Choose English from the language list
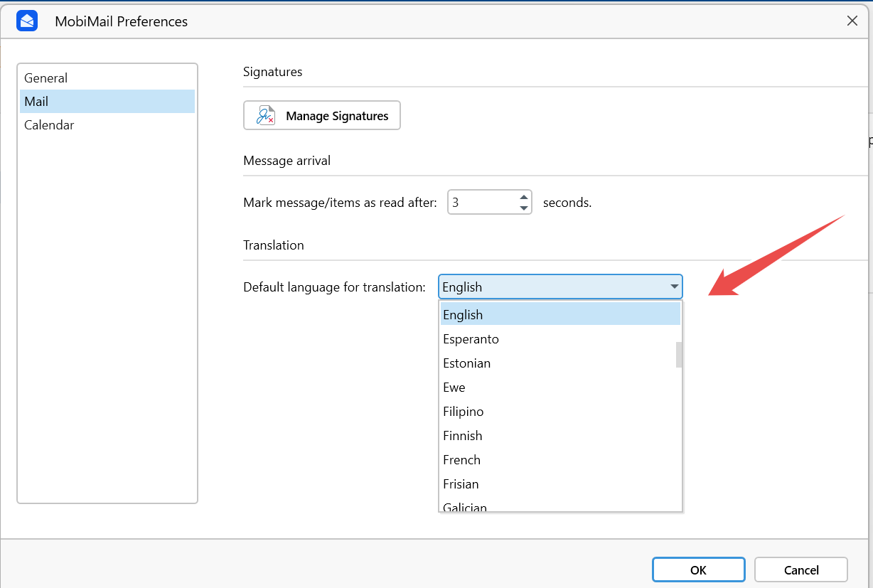 coord(560,315)
